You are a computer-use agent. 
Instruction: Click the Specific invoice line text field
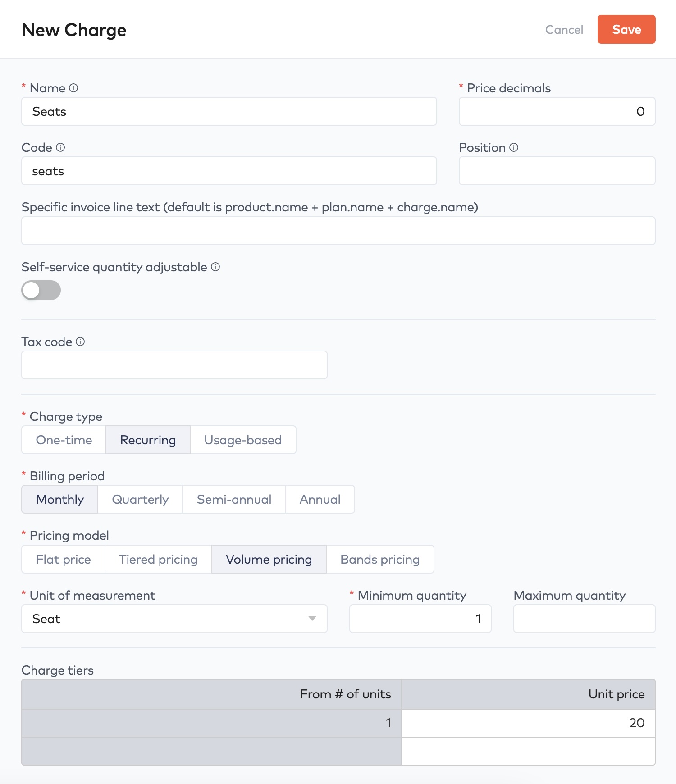point(338,231)
